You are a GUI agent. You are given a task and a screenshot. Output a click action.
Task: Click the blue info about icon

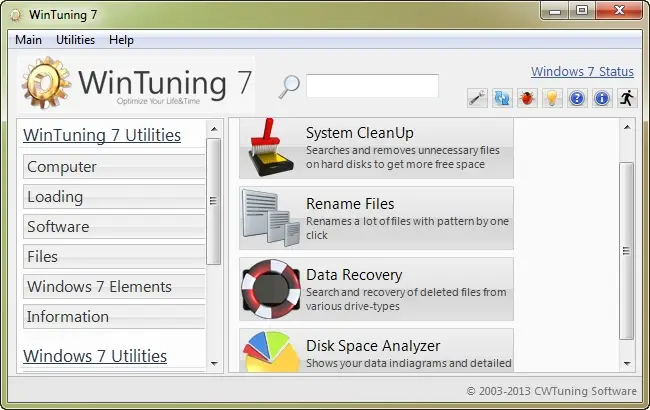click(601, 98)
